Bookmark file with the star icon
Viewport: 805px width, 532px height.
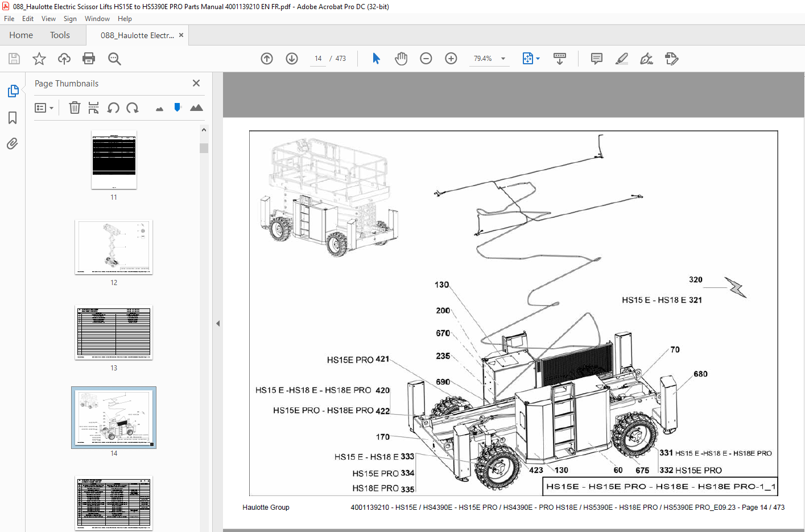tap(39, 59)
